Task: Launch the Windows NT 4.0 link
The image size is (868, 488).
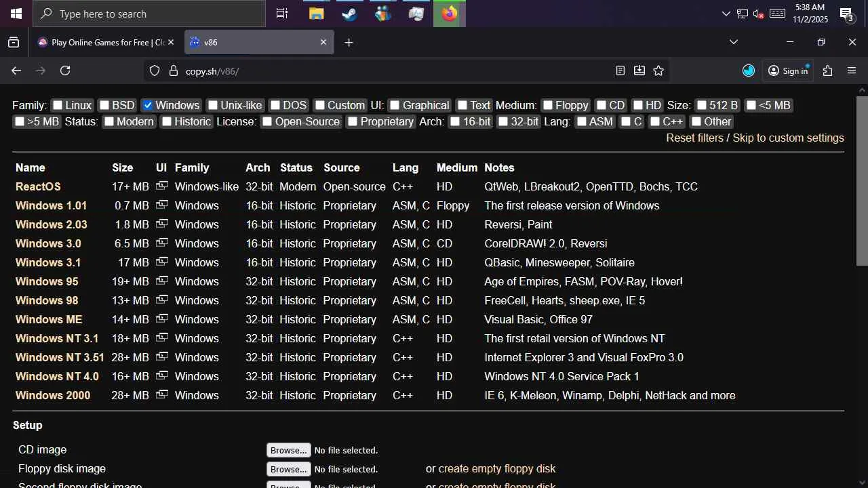Action: (57, 376)
